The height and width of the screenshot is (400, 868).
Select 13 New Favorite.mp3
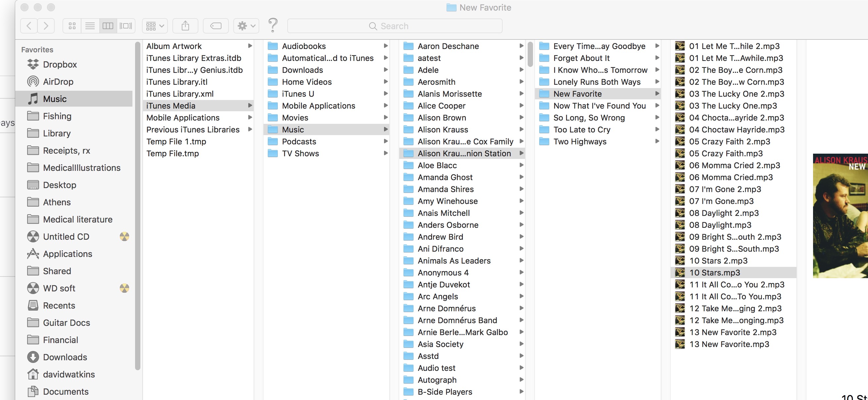pyautogui.click(x=734, y=344)
